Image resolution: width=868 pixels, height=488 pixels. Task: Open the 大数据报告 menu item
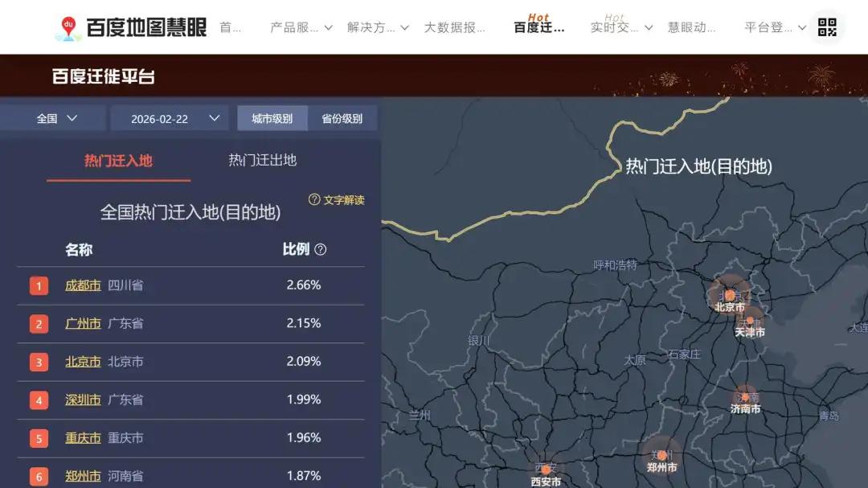pyautogui.click(x=456, y=27)
